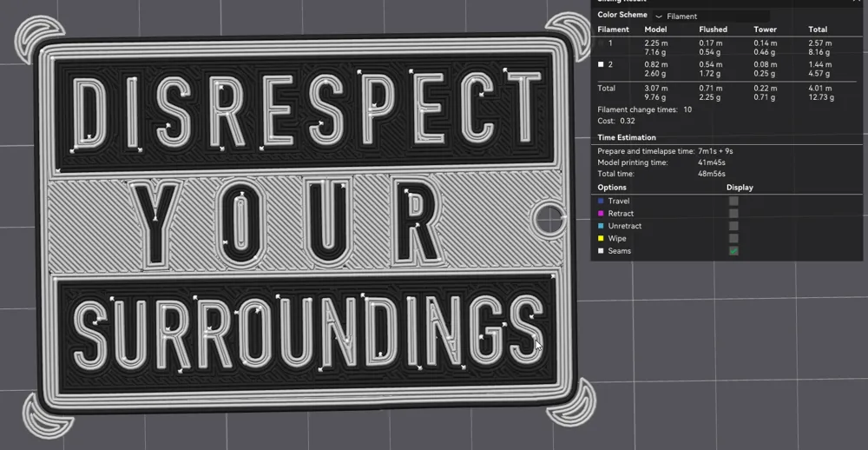Viewport: 868px width, 450px height.
Task: Click the Travel option label
Action: point(619,202)
